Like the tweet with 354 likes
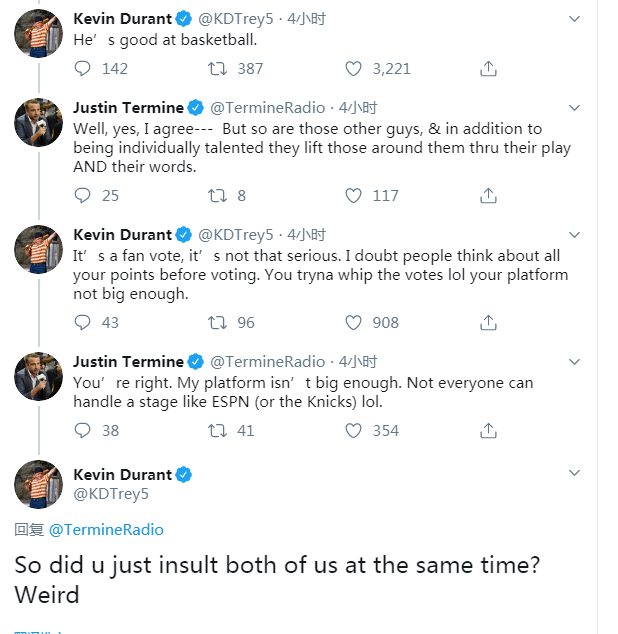Screen dimensions: 618x634 click(x=353, y=431)
